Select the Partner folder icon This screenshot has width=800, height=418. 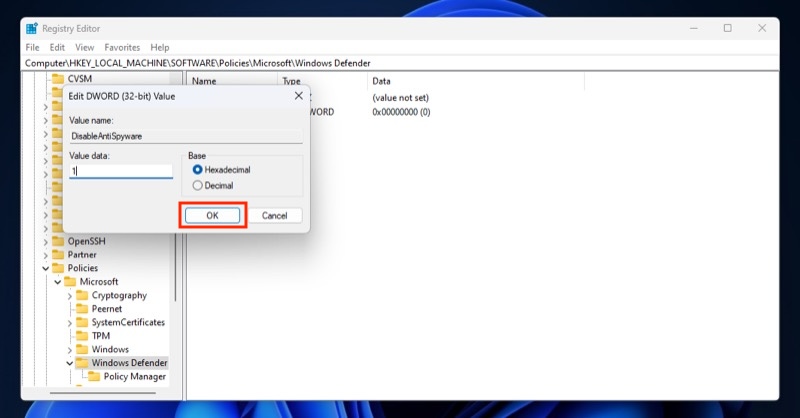click(x=58, y=255)
